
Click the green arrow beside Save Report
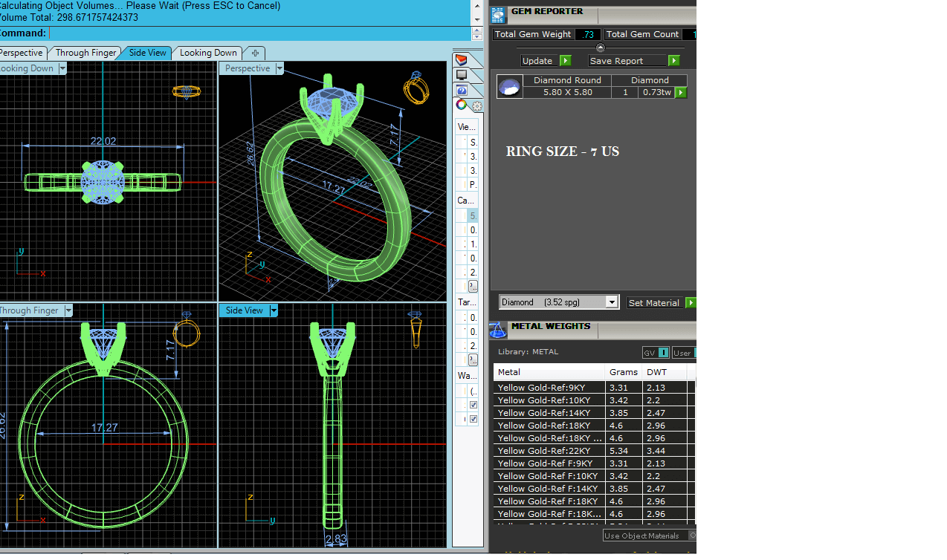tap(673, 61)
